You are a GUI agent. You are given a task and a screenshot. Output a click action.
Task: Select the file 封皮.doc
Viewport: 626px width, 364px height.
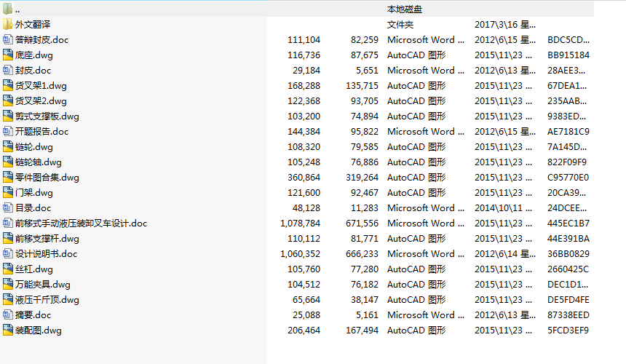(33, 71)
